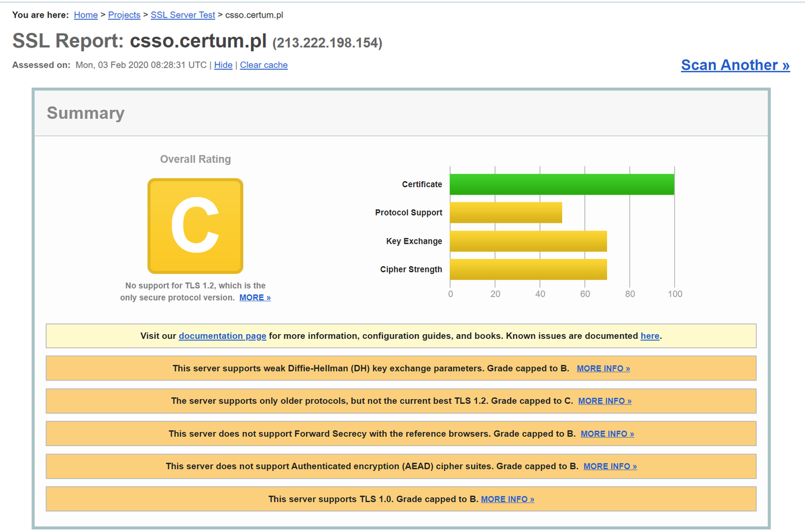Go to Projects breadcrumb link
Screen dimensions: 805x532
(x=124, y=15)
